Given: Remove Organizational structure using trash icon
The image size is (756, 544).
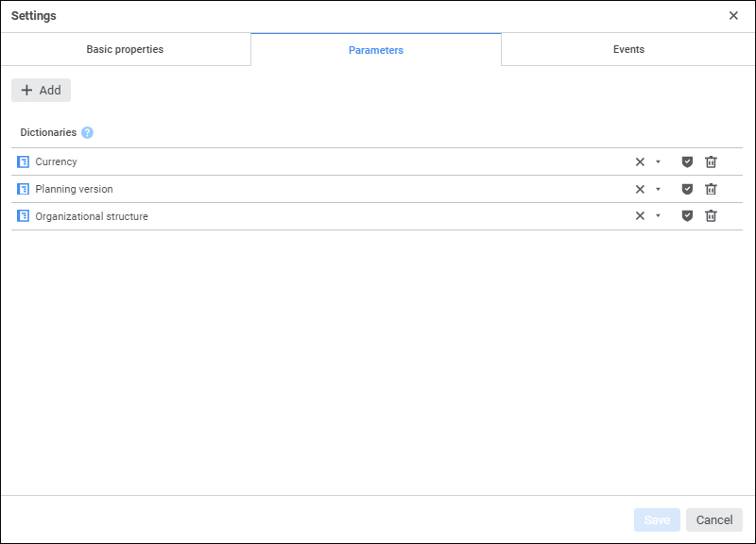Looking at the screenshot, I should pos(711,216).
